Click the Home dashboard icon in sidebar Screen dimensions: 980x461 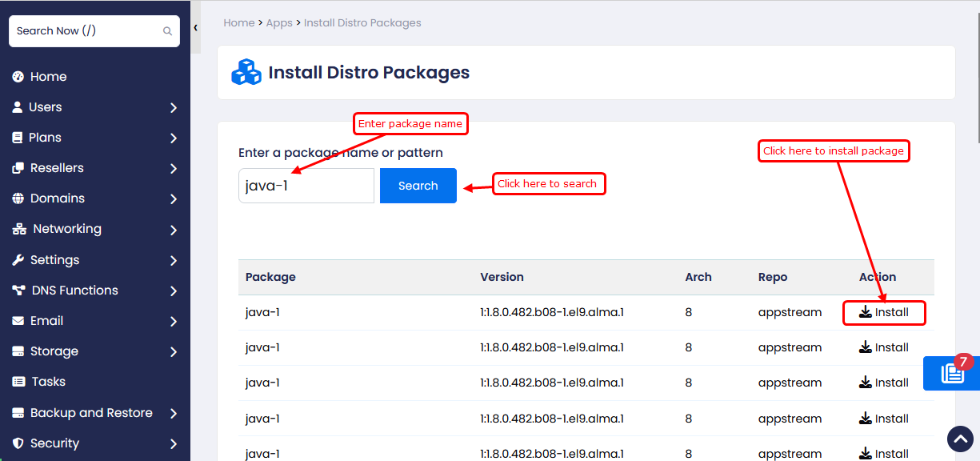18,77
